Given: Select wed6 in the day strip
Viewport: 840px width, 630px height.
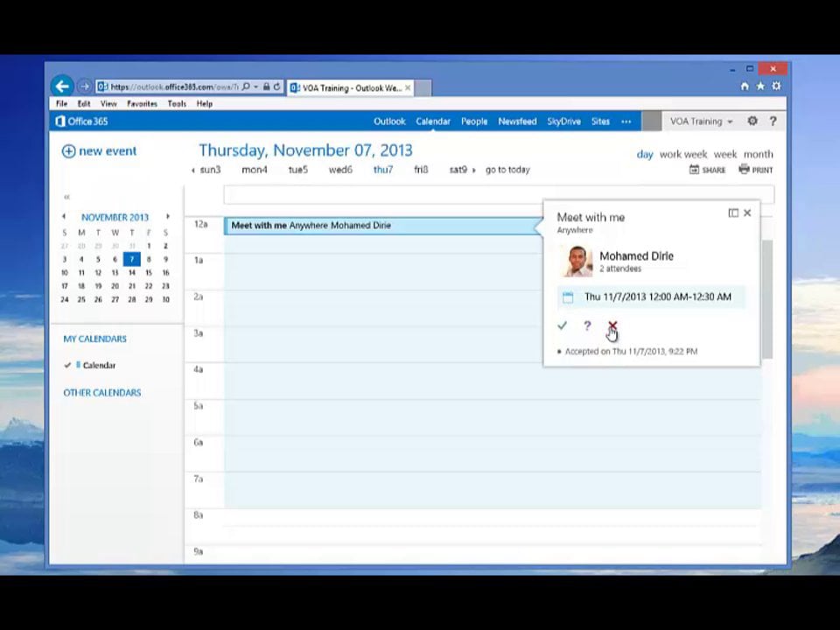Looking at the screenshot, I should (x=340, y=170).
